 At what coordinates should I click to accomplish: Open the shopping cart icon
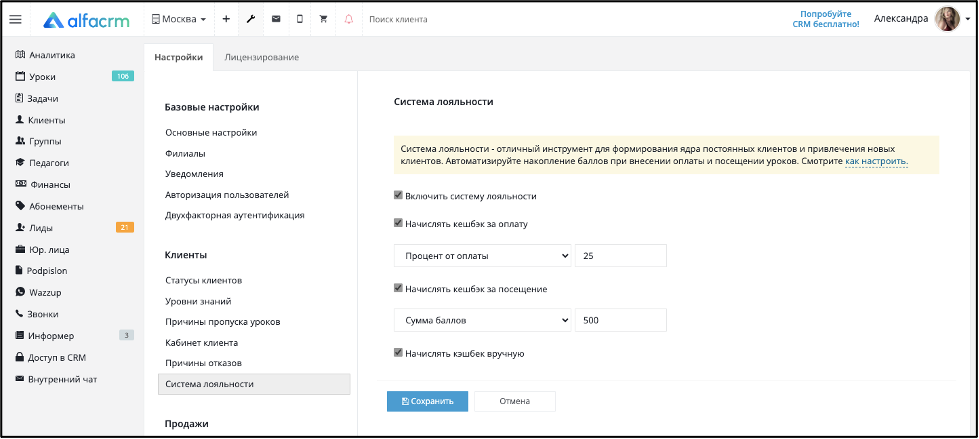323,19
